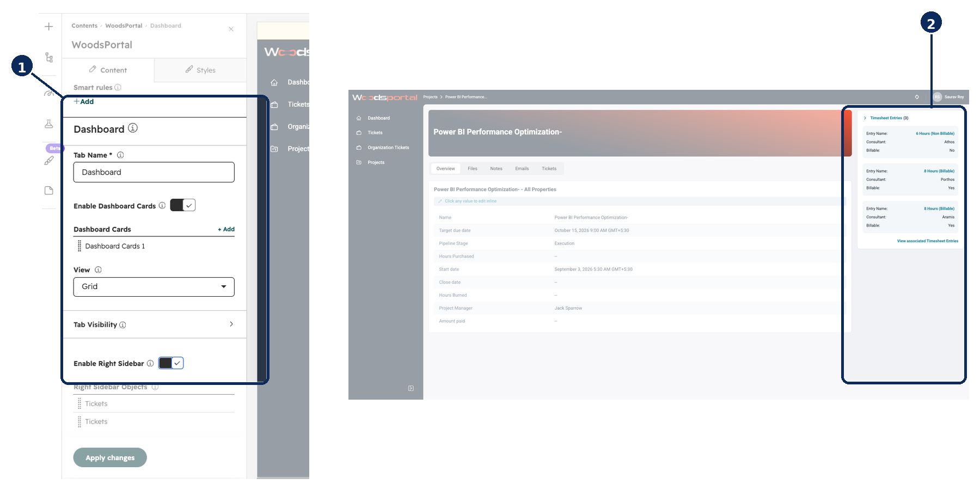Toggle Enable Dashboard Cards switch
The height and width of the screenshot is (490, 980).
(x=183, y=205)
